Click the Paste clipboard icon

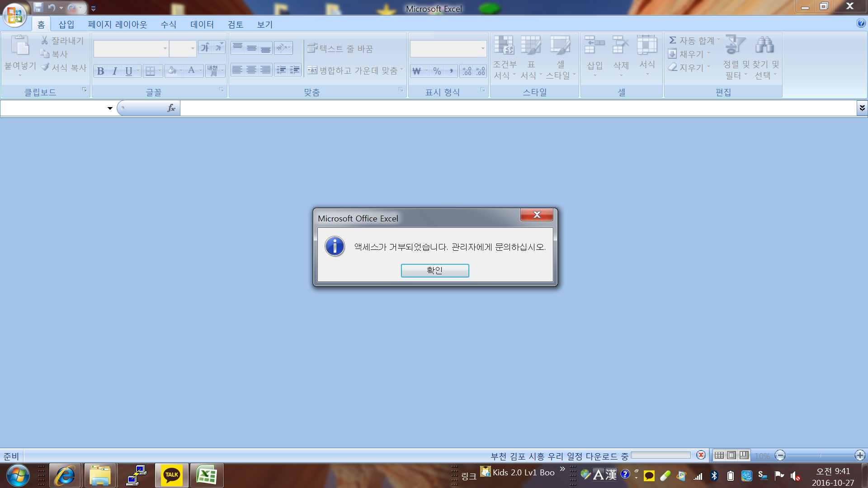pos(20,45)
